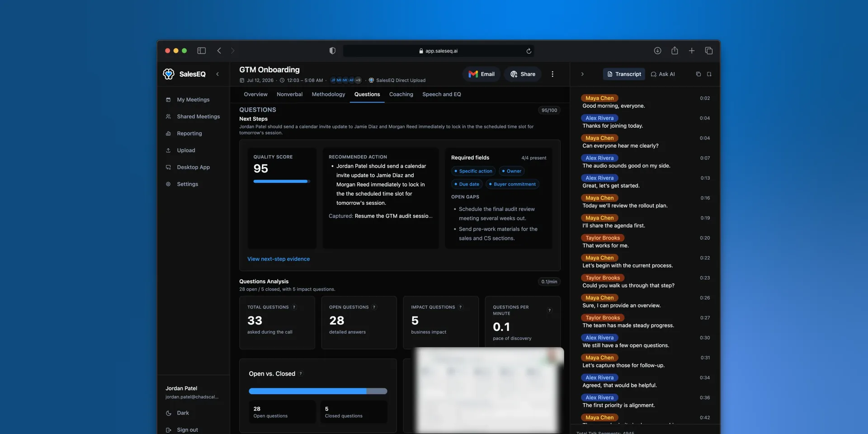Select the Transcript panel tab
Viewport: 868px width, 434px height.
(x=624, y=74)
